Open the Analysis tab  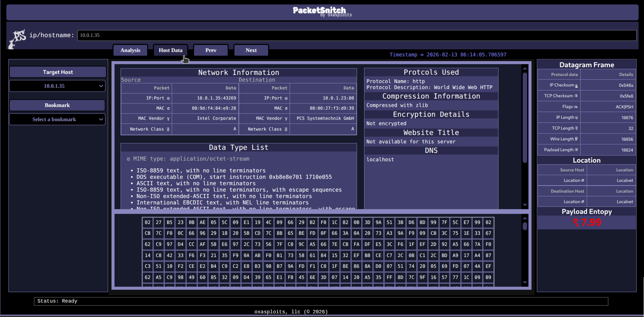pyautogui.click(x=130, y=50)
